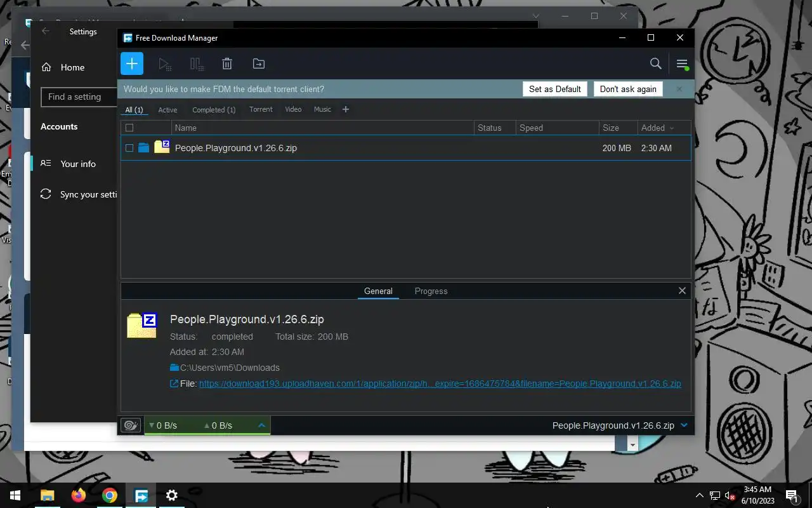Screen dimensions: 812x508
Task: Click the start download play icon
Action: click(165, 63)
